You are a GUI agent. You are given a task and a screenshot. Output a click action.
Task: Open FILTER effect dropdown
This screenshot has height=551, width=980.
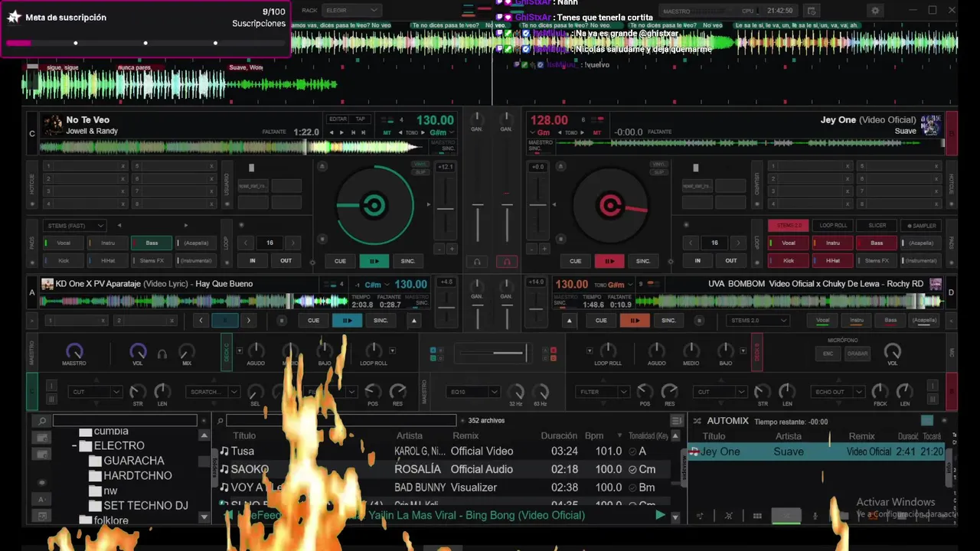603,392
